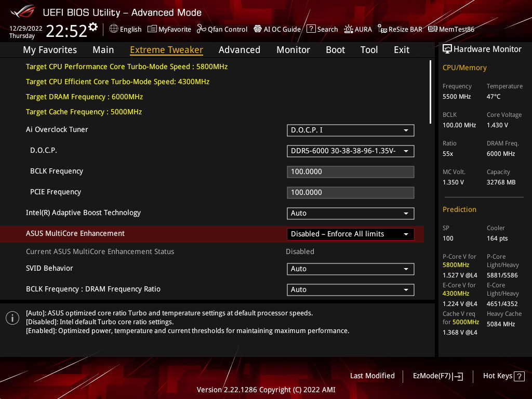Open the Main tab

click(x=103, y=50)
